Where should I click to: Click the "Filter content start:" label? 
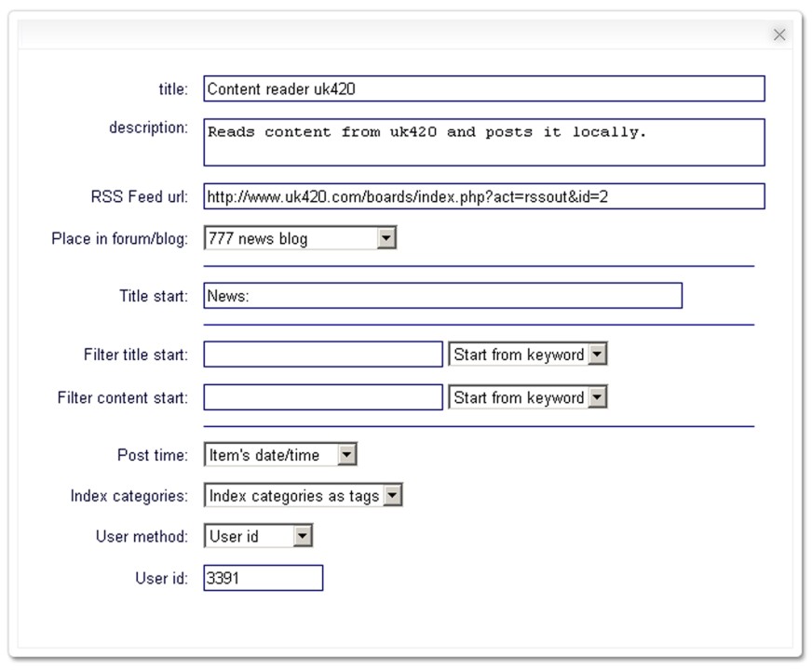tap(122, 397)
